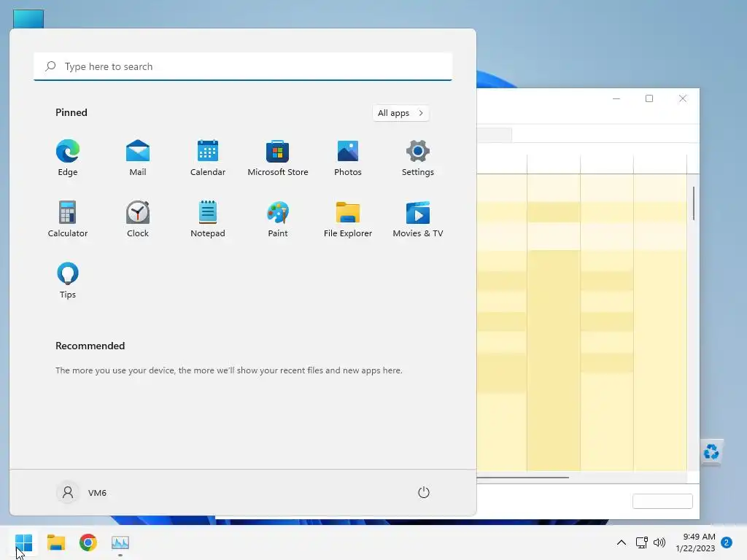This screenshot has width=747, height=560.
Task: Close the background window
Action: (683, 98)
